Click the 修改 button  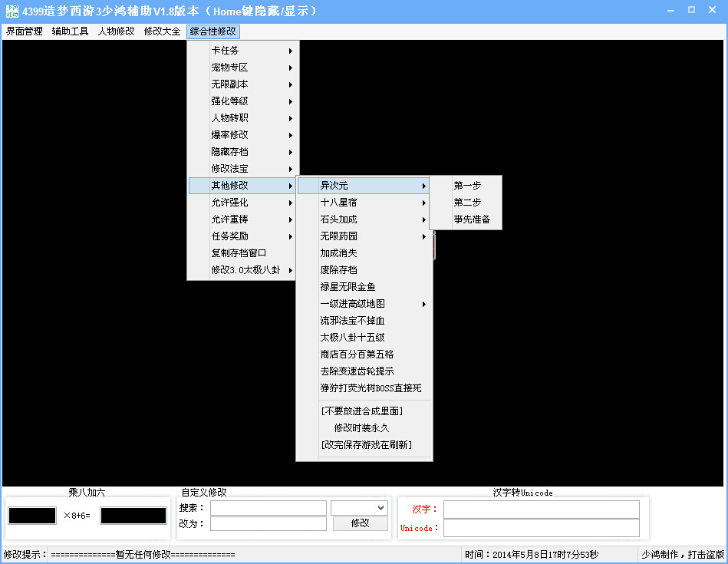pos(361,523)
